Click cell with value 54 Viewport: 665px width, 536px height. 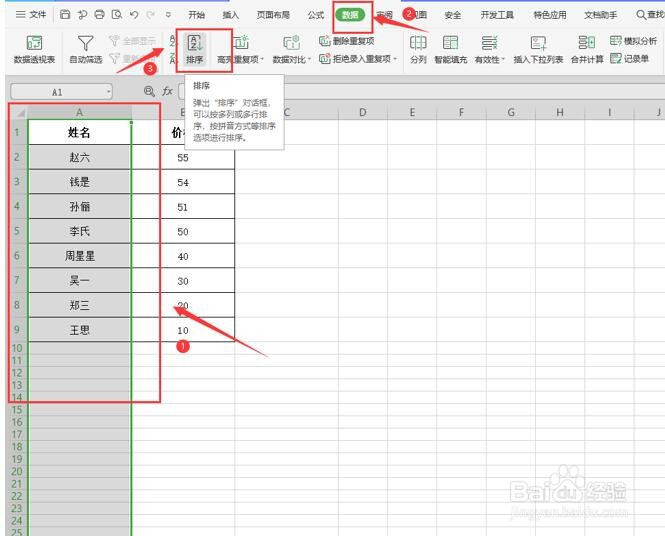pyautogui.click(x=183, y=182)
